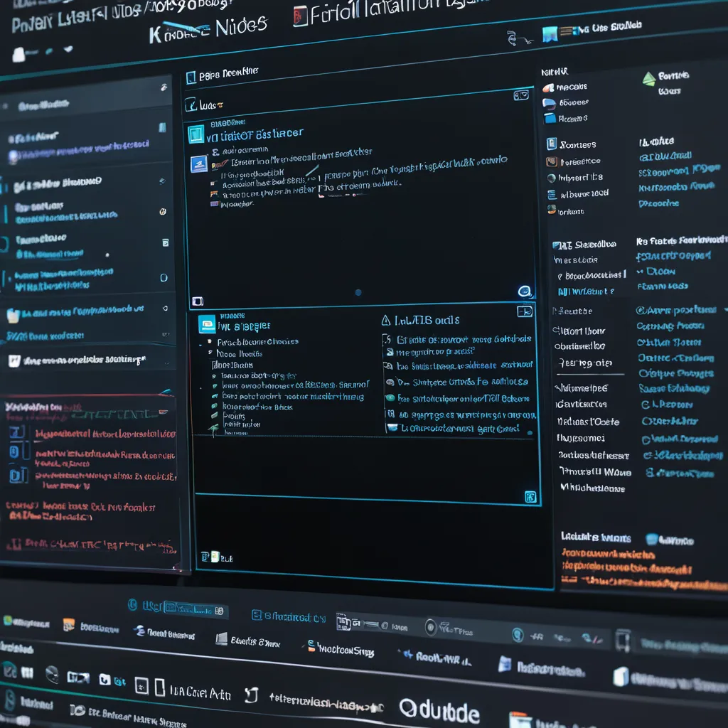Viewport: 728px width, 728px height.
Task: Open the warning triangle on the tools panel header
Action: pyautogui.click(x=385, y=320)
